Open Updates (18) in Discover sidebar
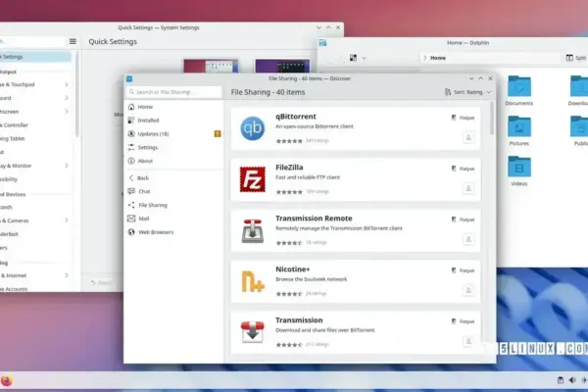Image resolution: width=588 pixels, height=392 pixels. [173, 134]
